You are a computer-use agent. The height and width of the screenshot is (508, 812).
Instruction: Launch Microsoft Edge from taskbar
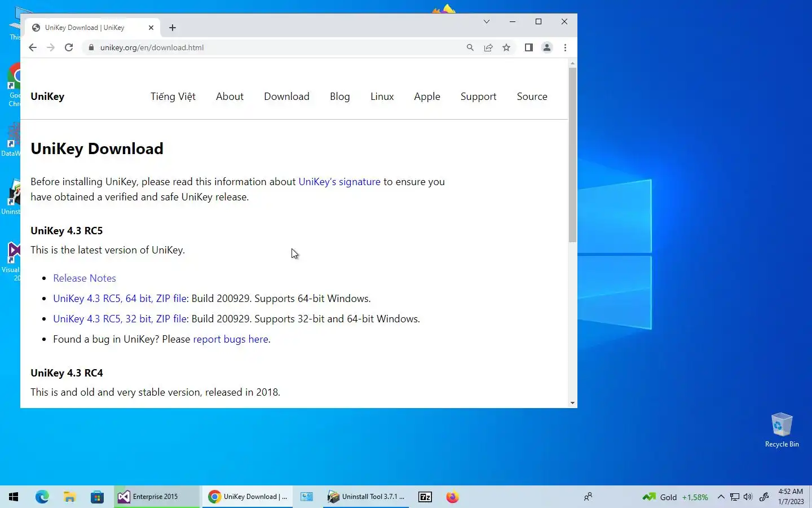click(x=42, y=497)
